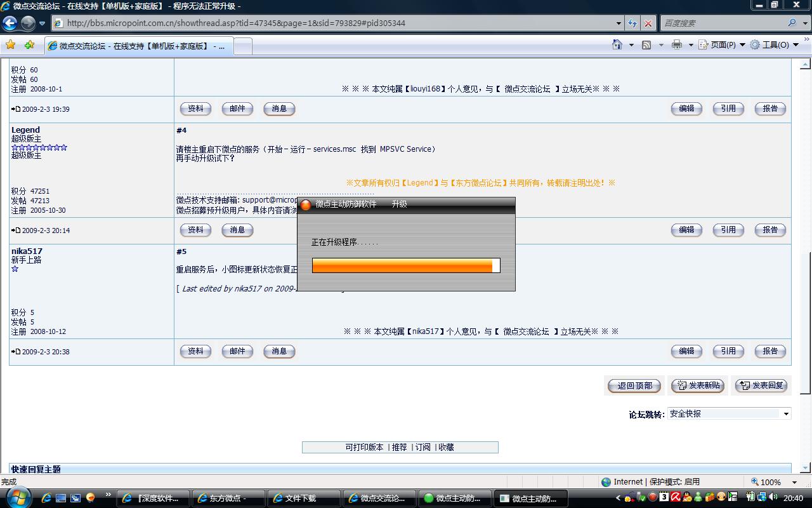The width and height of the screenshot is (812, 508).
Task: Click the 收藏 link
Action: 447,447
